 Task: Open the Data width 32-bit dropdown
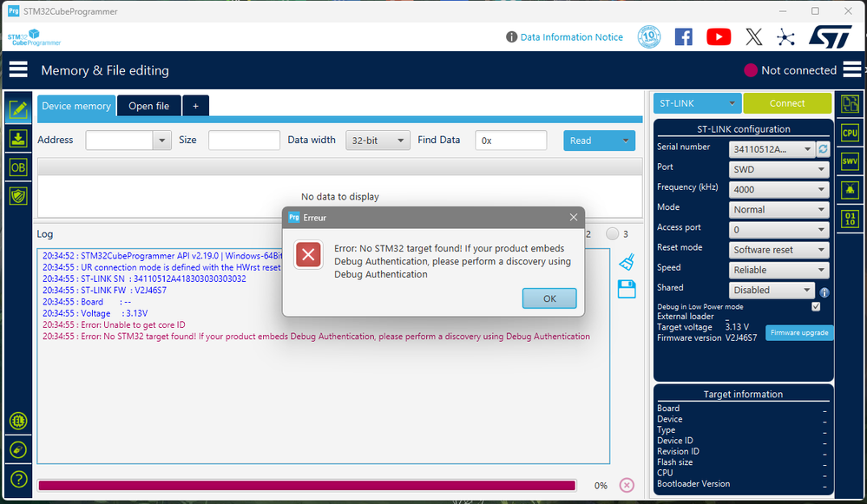coord(378,141)
